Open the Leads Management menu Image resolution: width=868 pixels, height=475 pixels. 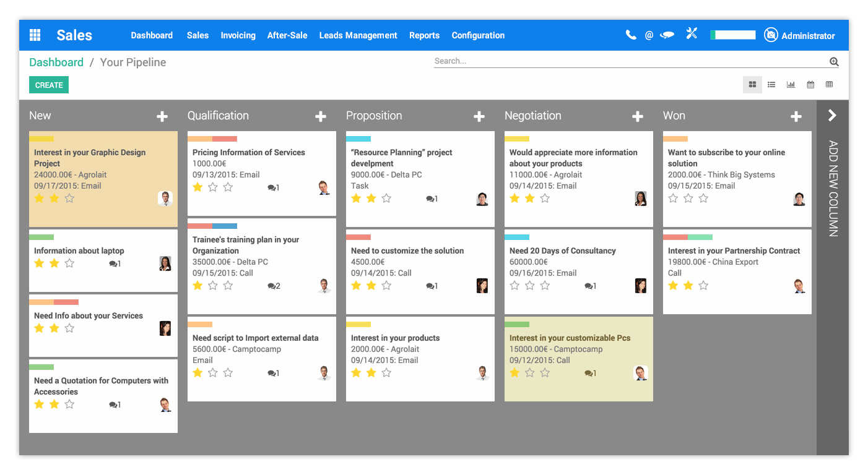[358, 35]
